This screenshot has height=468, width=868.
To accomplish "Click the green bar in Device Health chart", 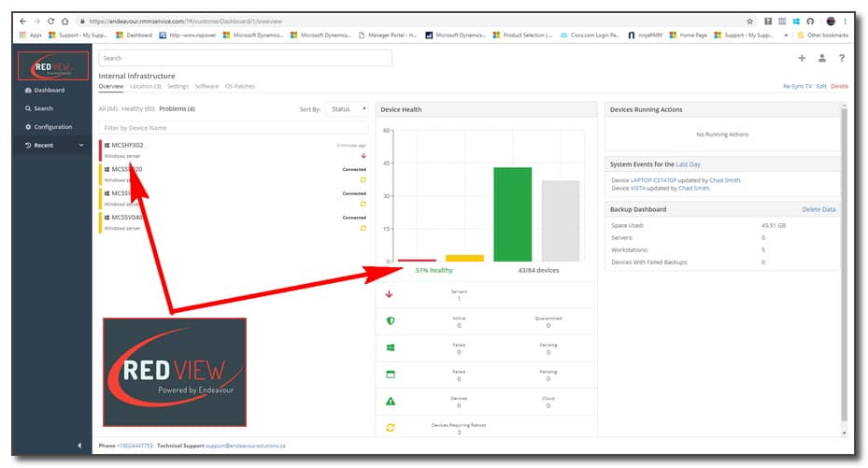I will pyautogui.click(x=512, y=214).
